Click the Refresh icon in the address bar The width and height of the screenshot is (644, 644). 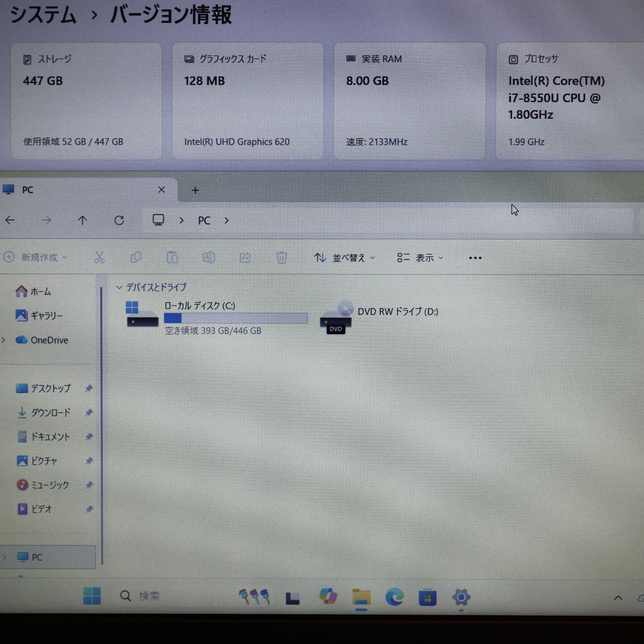pyautogui.click(x=120, y=220)
